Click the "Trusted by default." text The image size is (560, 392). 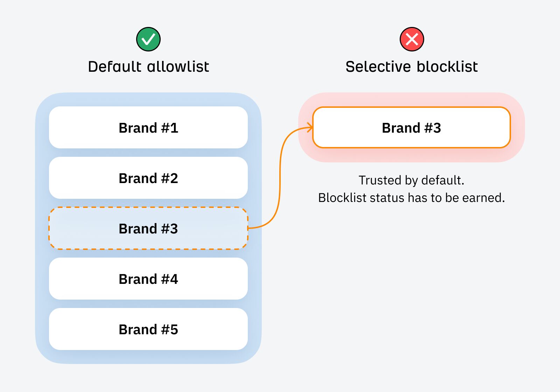(411, 180)
